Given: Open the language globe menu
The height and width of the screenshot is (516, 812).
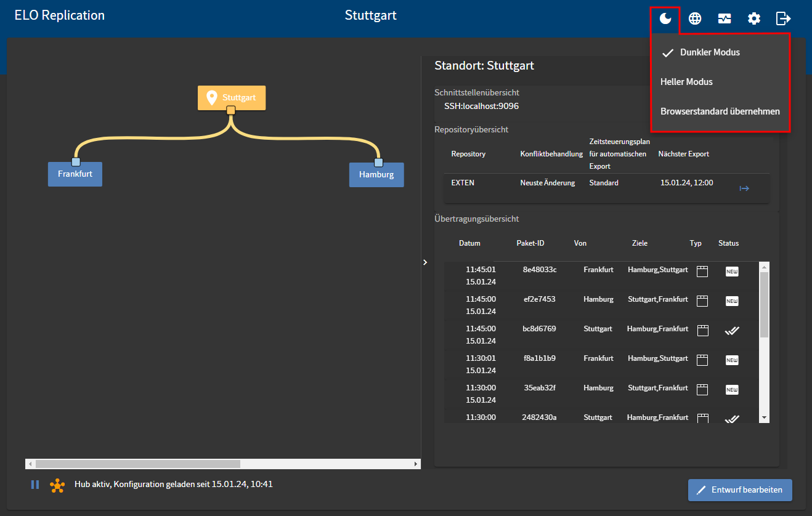Looking at the screenshot, I should (695, 18).
